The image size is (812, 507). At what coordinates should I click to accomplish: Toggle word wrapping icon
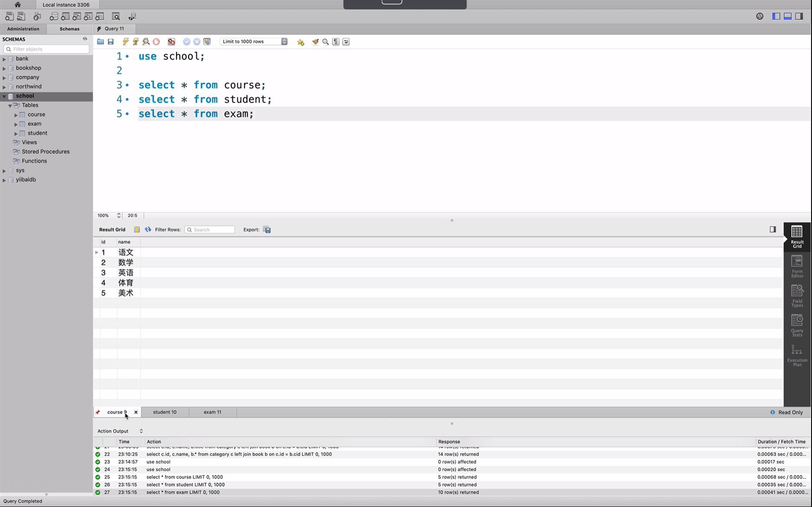click(346, 42)
